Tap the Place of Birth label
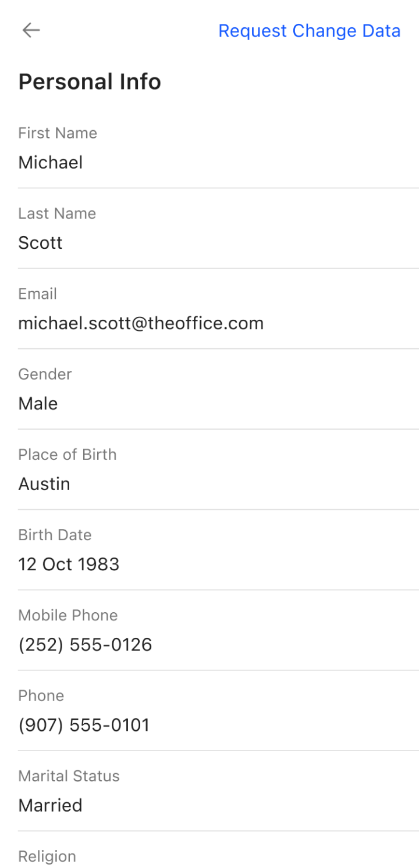Image resolution: width=419 pixels, height=868 pixels. 68,455
